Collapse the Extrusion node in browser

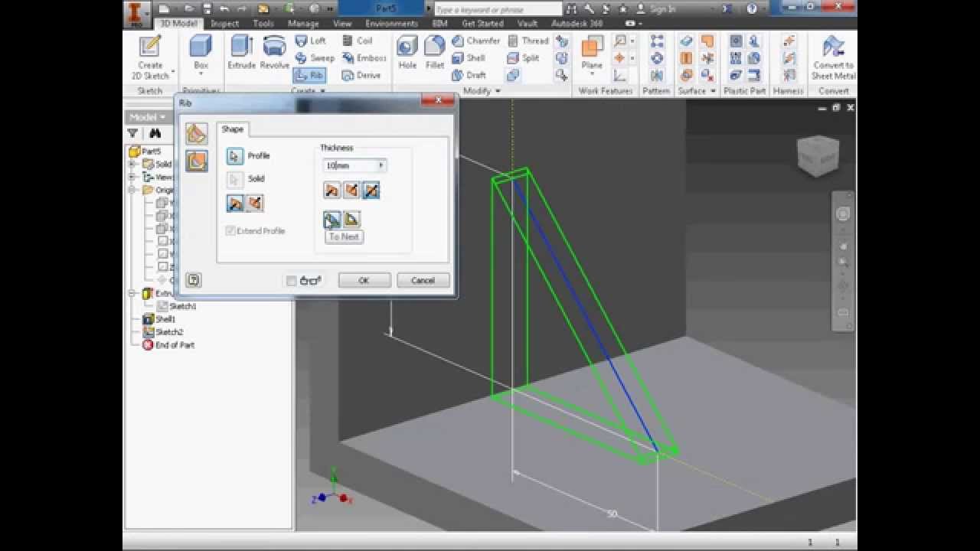click(x=132, y=293)
